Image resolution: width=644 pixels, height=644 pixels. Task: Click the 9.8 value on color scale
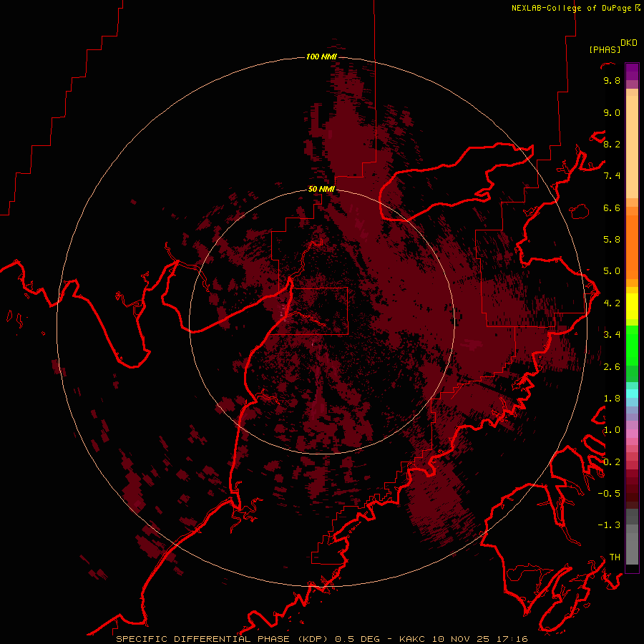pyautogui.click(x=612, y=81)
